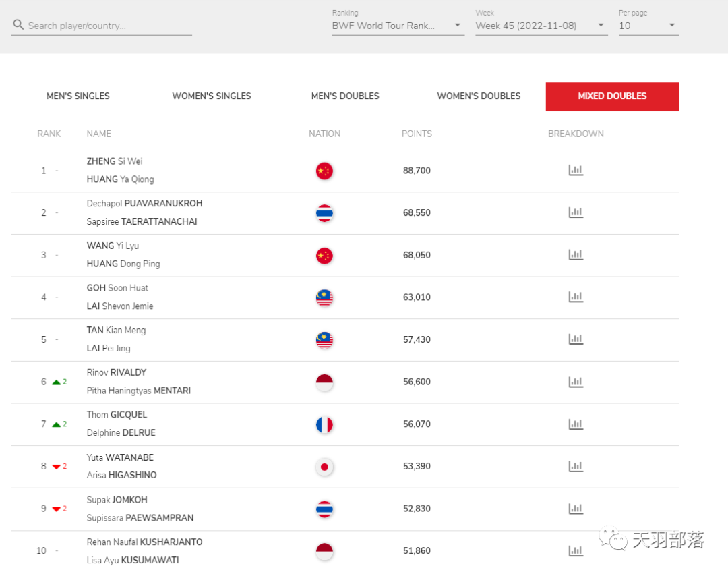Click France flag next to Thom Gicquel
728x572 pixels.
point(324,425)
